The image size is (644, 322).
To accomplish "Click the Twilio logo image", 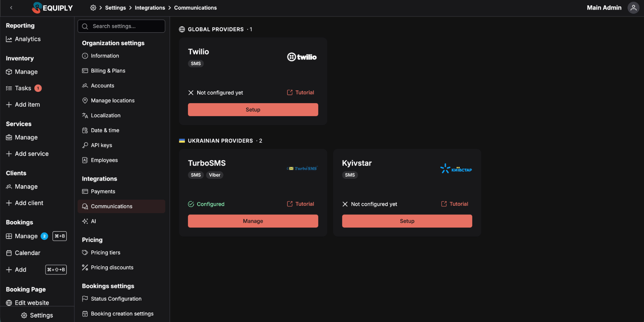I will (302, 57).
